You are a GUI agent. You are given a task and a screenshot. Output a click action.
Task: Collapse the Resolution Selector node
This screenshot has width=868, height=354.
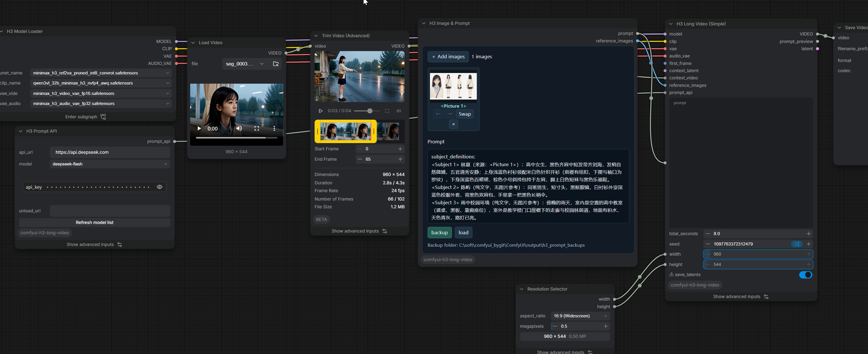pyautogui.click(x=522, y=289)
